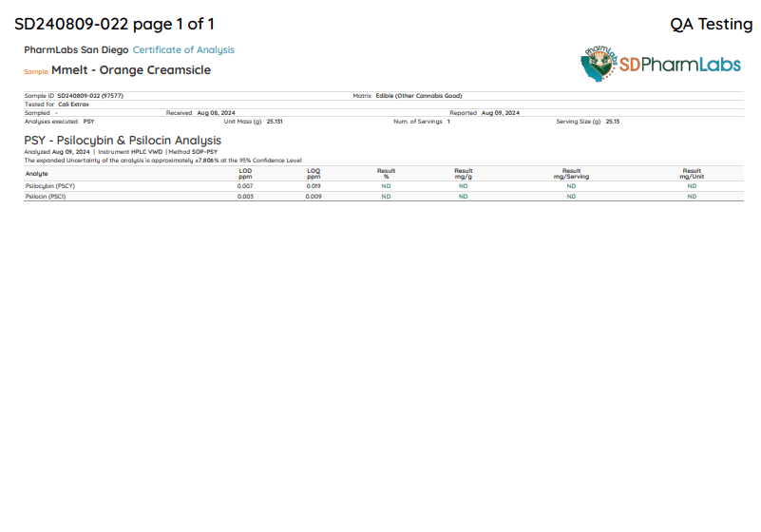761x532 pixels.
Task: Select the Psilocin (PSCI) row label
Action: point(46,196)
